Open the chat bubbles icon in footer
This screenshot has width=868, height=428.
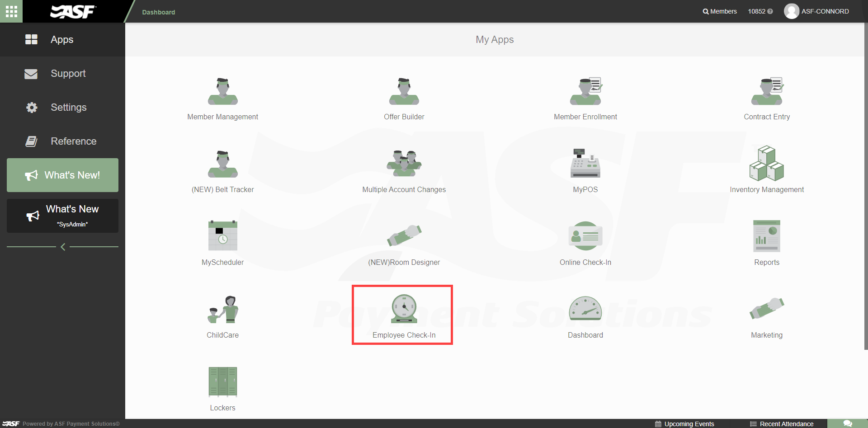click(x=848, y=423)
